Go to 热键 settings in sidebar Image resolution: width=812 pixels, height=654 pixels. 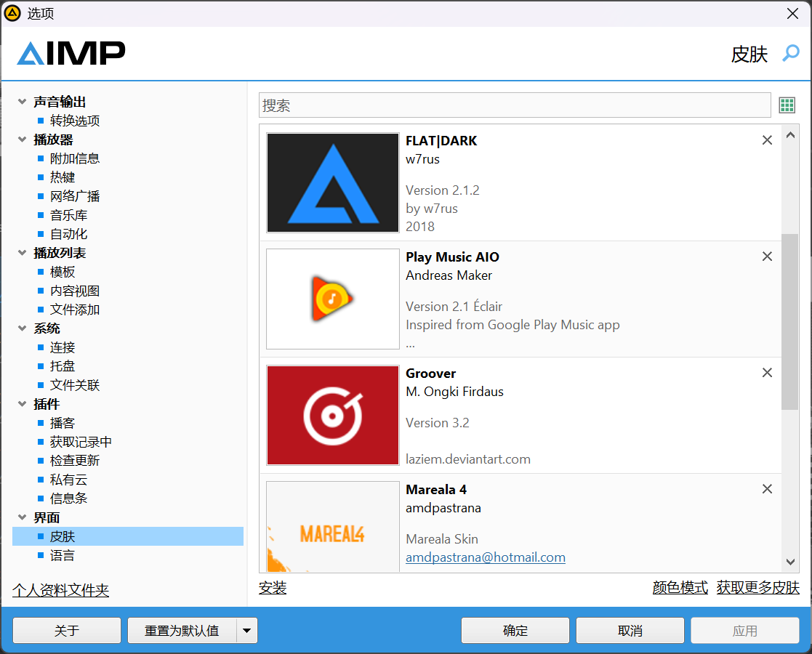62,177
